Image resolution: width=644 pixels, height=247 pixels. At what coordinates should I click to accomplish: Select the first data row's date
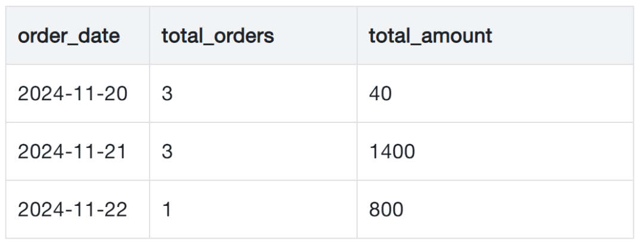[72, 94]
